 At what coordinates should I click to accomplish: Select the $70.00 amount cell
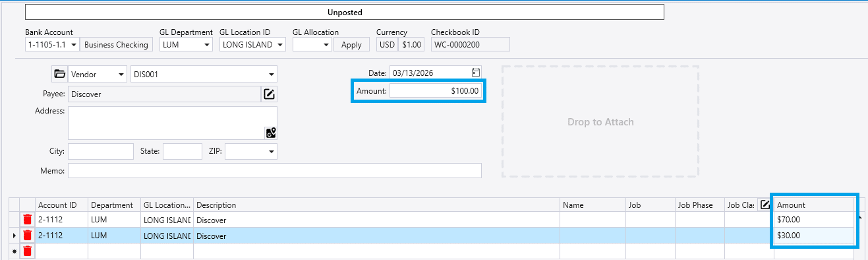coord(815,219)
